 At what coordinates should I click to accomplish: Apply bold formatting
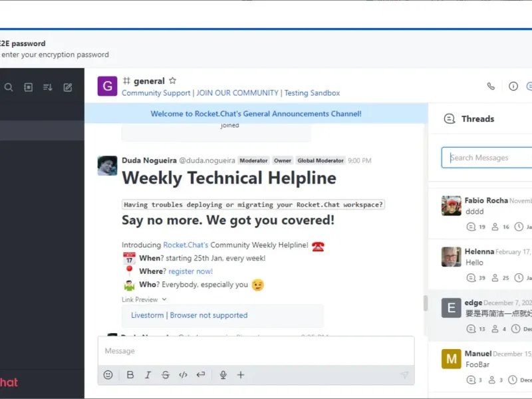click(x=130, y=375)
